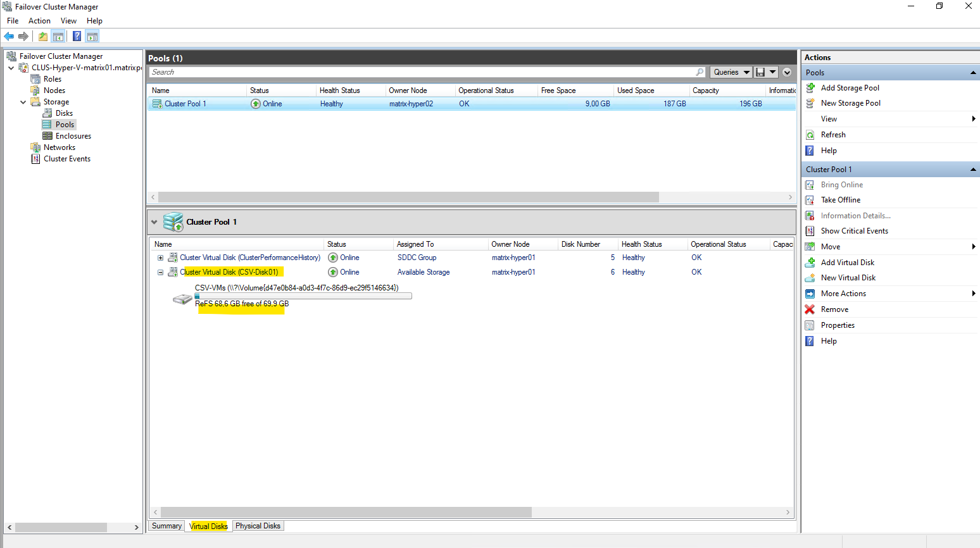Screen dimensions: 980x548
Task: Open the Action menu
Action: (39, 21)
